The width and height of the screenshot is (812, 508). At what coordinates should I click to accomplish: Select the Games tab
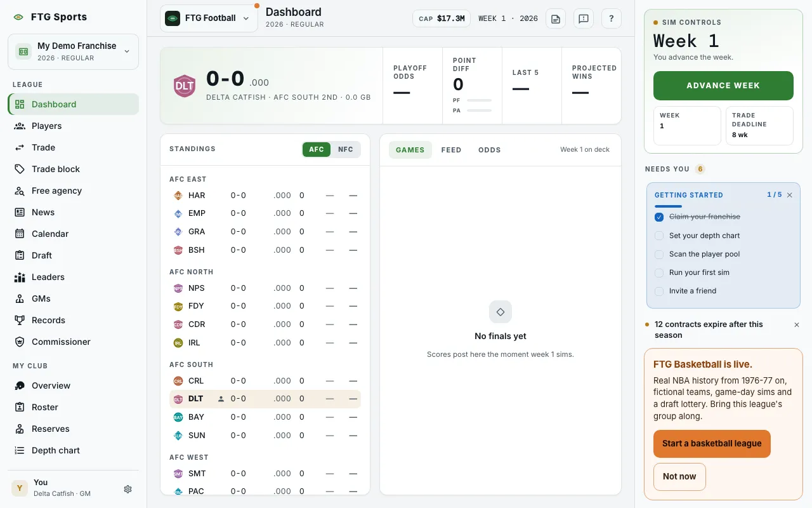tap(410, 150)
